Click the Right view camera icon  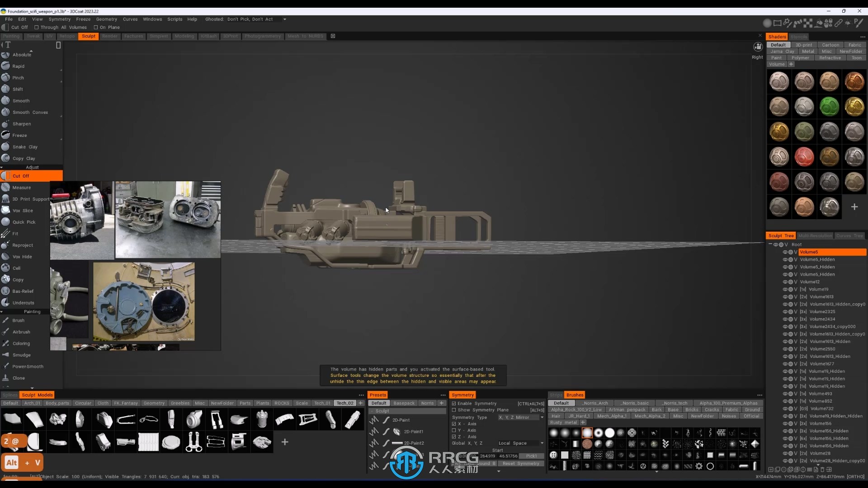pyautogui.click(x=758, y=47)
